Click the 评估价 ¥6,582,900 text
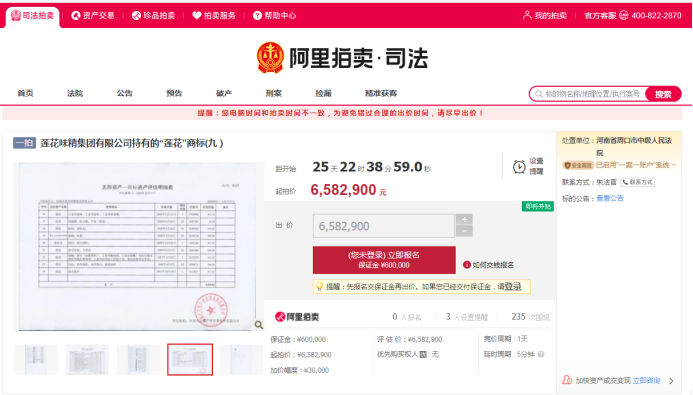Screen dimensions: 693x395 click(409, 339)
